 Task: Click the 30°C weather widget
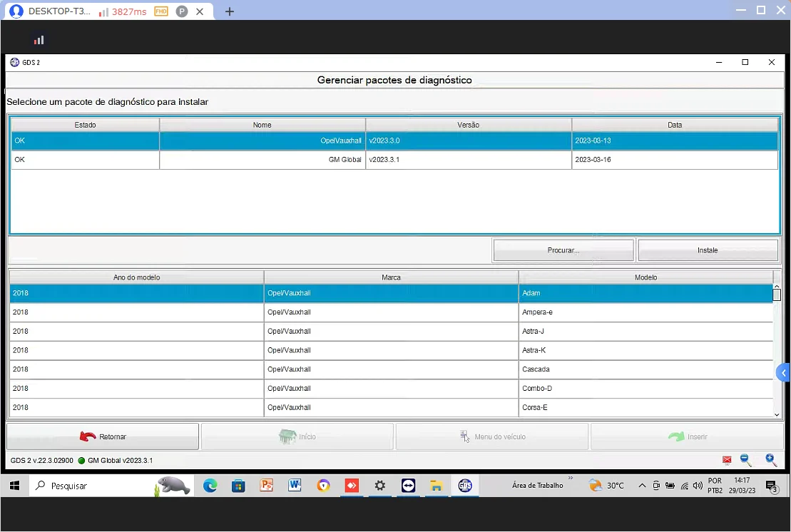click(606, 486)
